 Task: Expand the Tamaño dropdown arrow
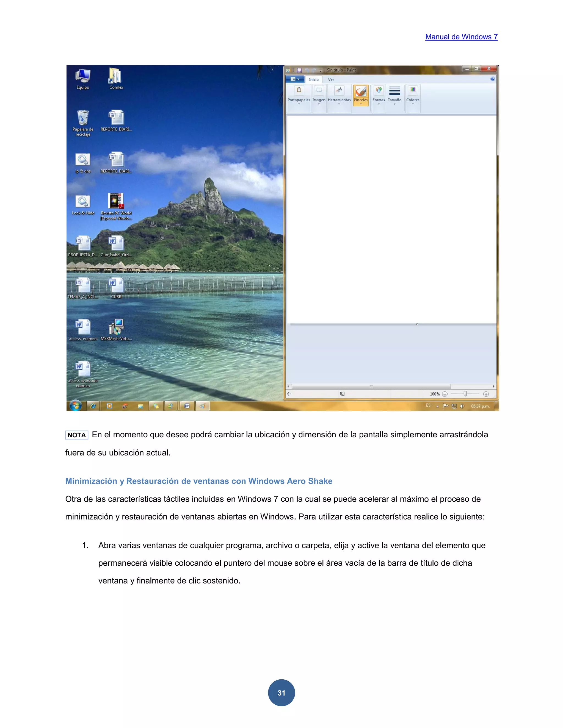394,104
